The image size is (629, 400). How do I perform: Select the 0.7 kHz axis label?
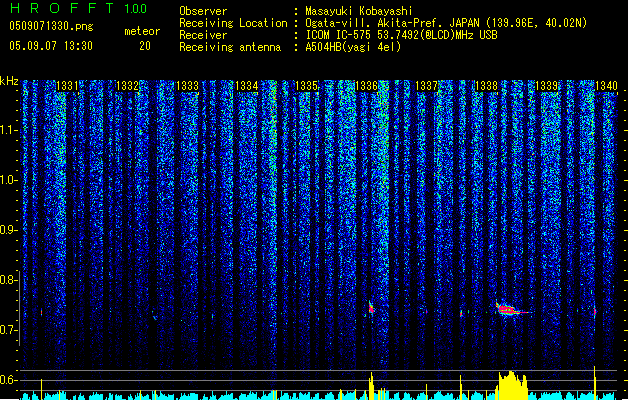[x=9, y=330]
